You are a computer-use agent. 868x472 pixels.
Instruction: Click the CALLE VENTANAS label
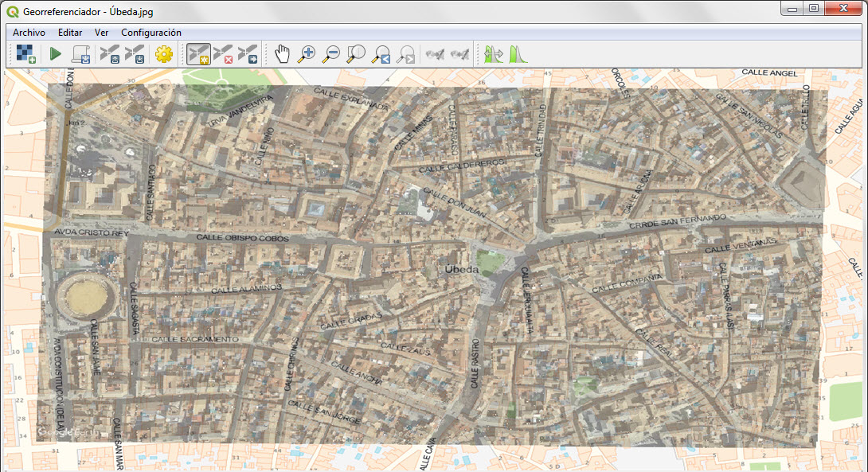click(741, 245)
